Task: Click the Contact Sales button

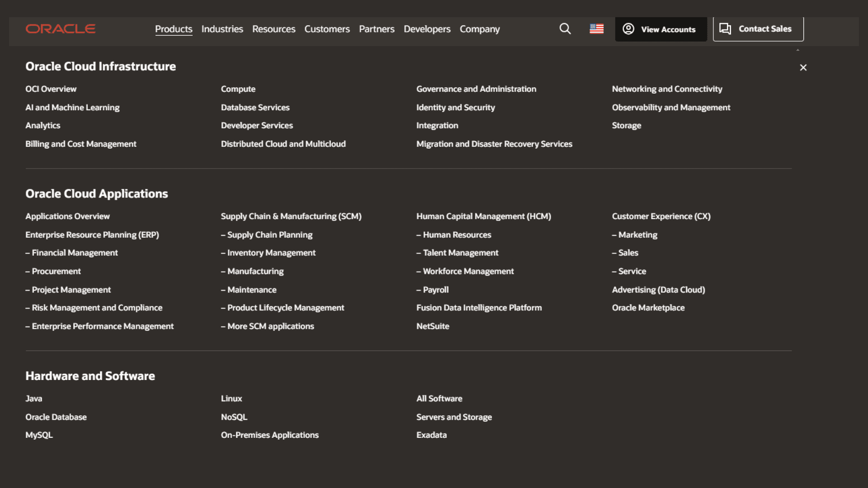Action: click(758, 29)
